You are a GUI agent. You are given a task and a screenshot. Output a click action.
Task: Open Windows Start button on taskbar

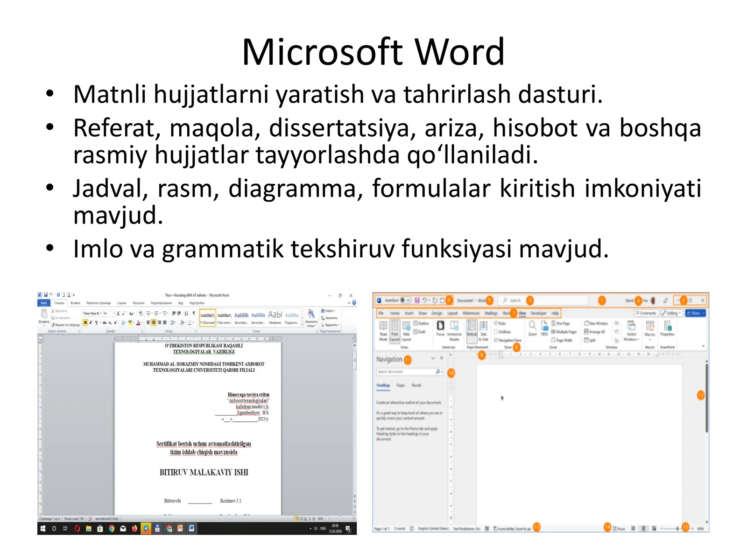click(43, 529)
